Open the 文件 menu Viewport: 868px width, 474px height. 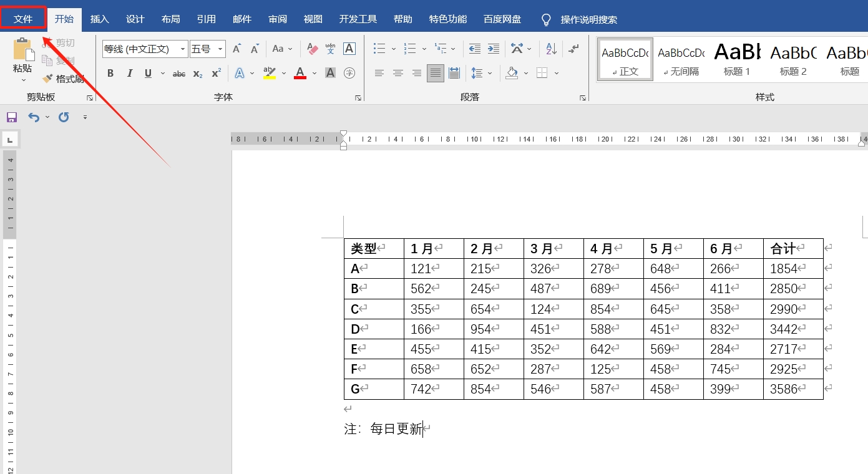point(22,19)
